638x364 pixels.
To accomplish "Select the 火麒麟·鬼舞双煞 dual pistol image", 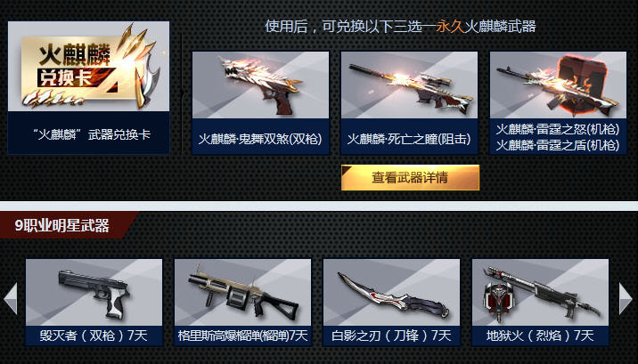I will (260, 85).
